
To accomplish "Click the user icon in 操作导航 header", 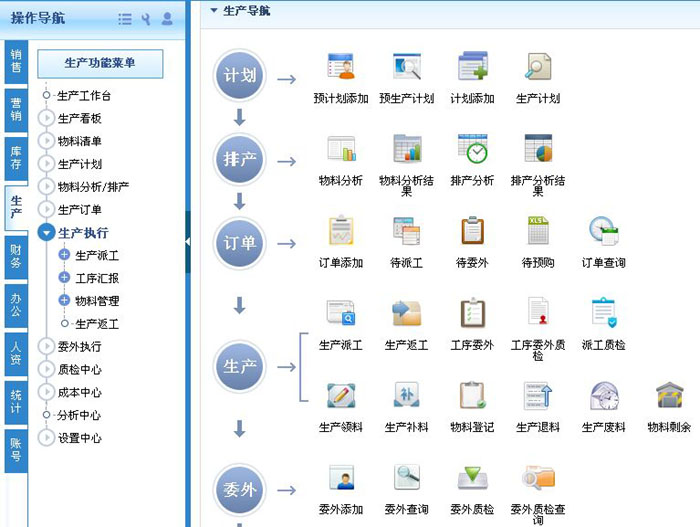I will click(x=167, y=19).
